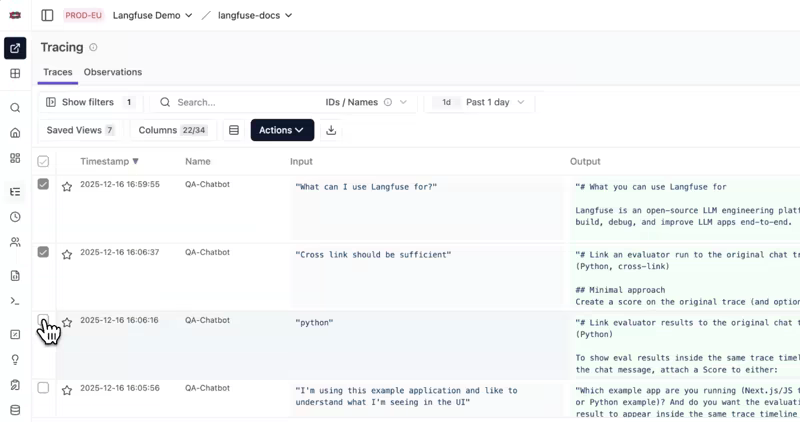Open the scores pencil-square icon
The image size is (800, 422).
point(15,335)
